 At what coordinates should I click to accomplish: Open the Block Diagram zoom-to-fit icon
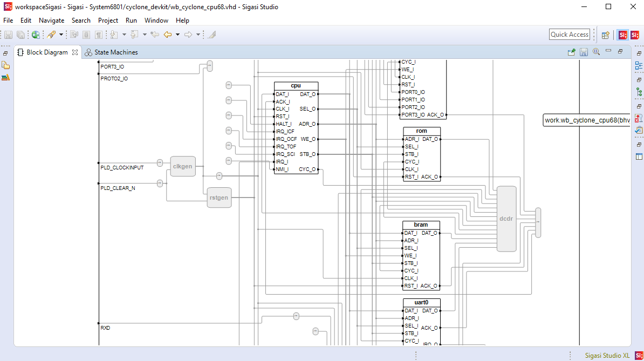point(596,52)
